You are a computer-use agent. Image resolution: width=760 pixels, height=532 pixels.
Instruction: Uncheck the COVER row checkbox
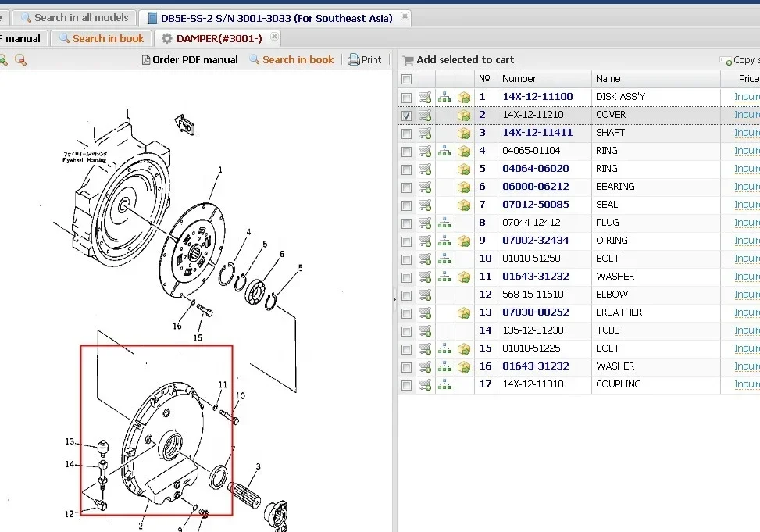click(x=406, y=115)
